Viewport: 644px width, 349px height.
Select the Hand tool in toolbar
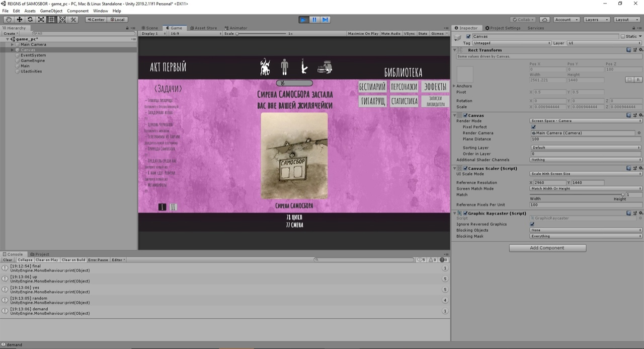(9, 20)
